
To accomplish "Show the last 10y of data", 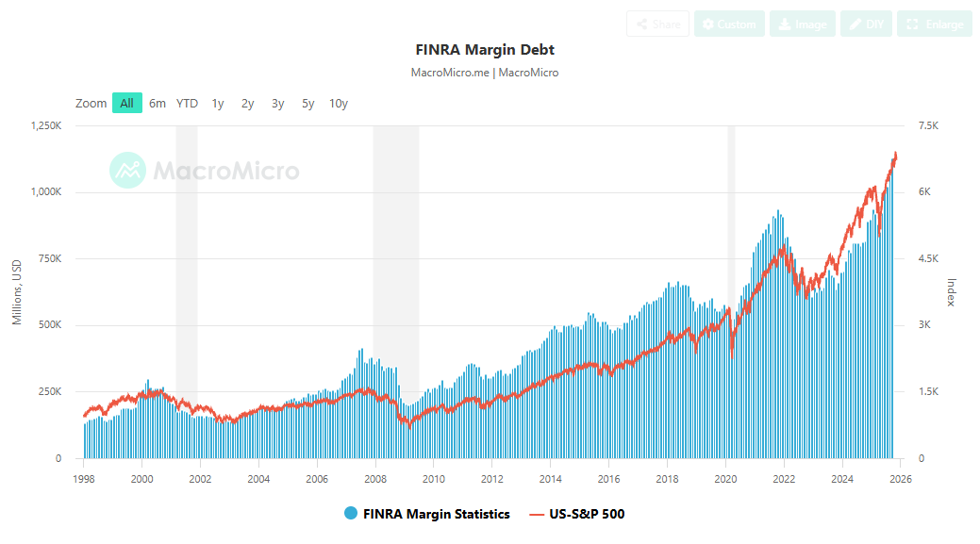I will [x=338, y=103].
